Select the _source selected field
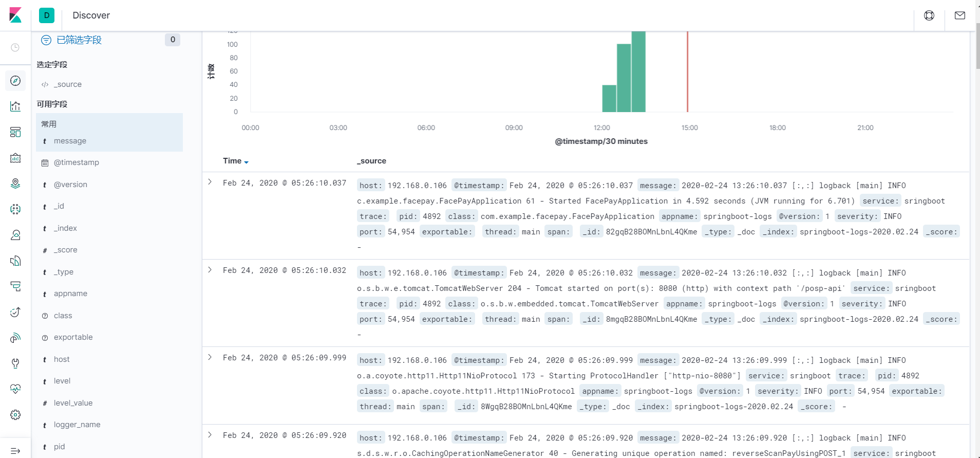The height and width of the screenshot is (458, 980). tap(68, 84)
